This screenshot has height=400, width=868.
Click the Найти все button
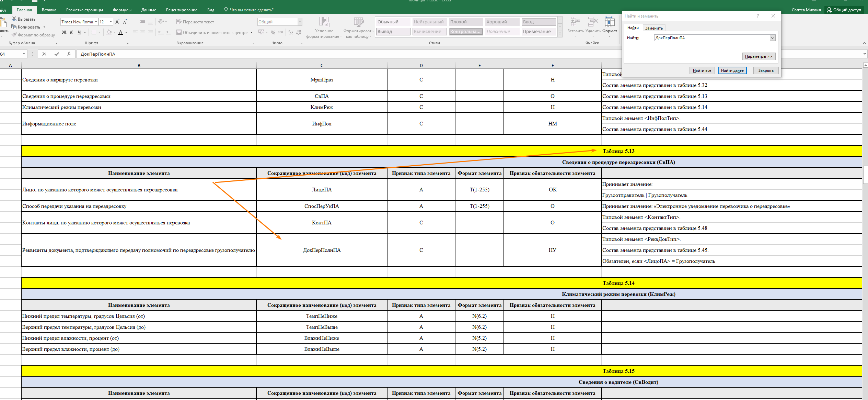[x=702, y=70]
